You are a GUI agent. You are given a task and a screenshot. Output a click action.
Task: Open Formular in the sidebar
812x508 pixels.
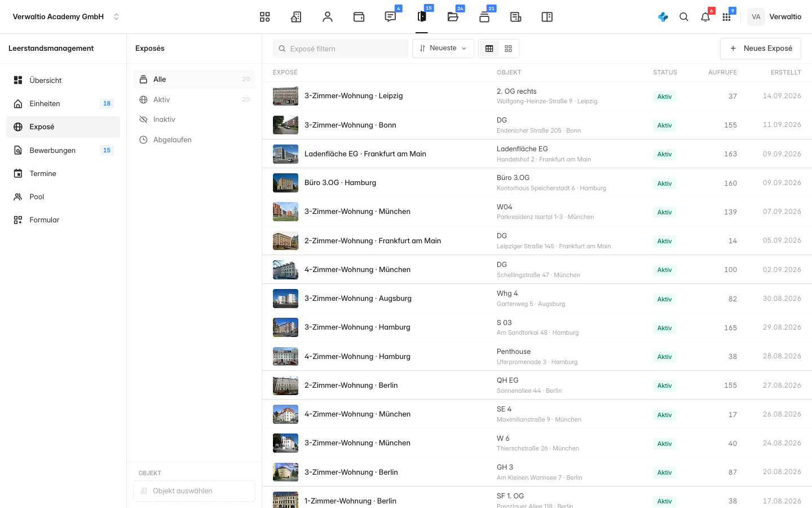63,220
